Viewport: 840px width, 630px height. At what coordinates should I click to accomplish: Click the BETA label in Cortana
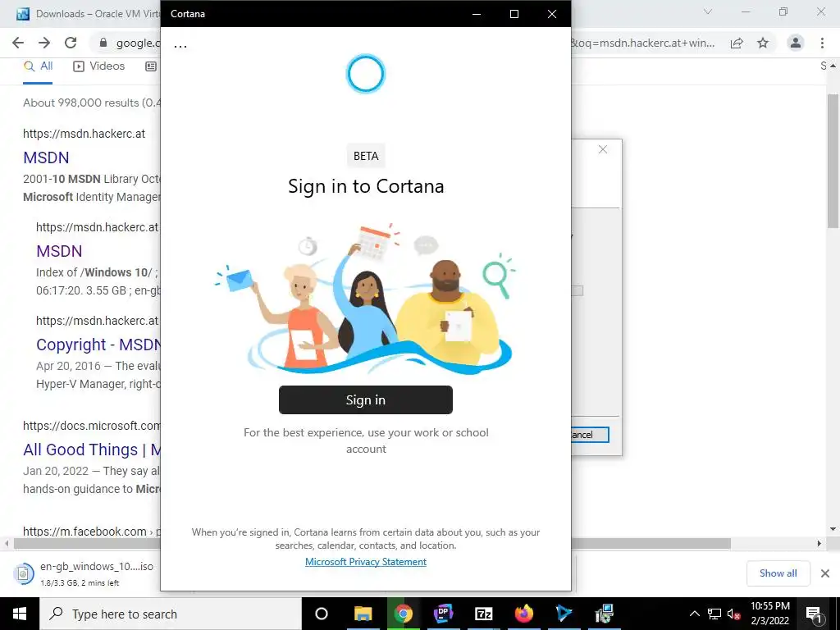pos(366,156)
